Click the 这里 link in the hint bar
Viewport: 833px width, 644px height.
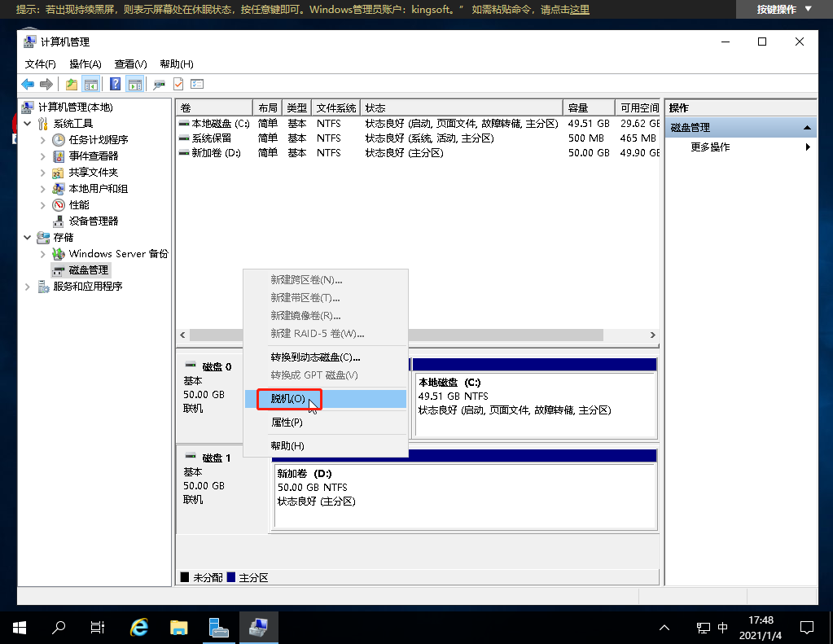tap(579, 9)
